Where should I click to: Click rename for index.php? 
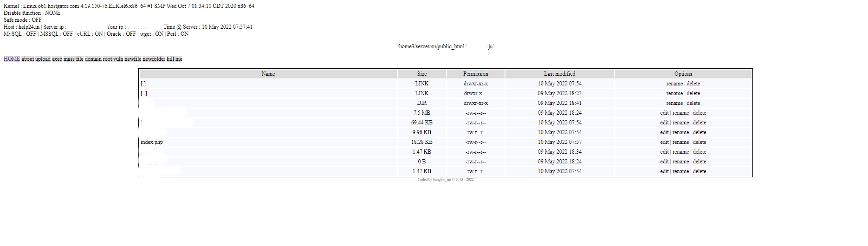click(680, 142)
